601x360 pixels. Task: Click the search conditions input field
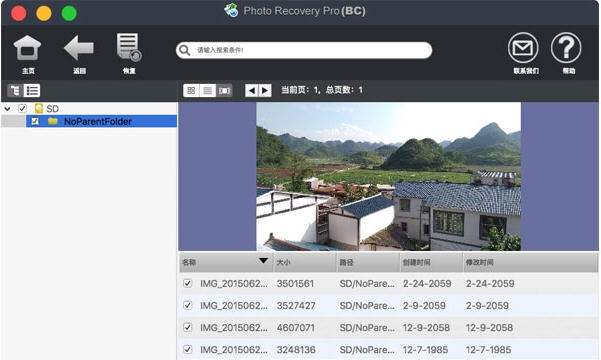click(304, 50)
